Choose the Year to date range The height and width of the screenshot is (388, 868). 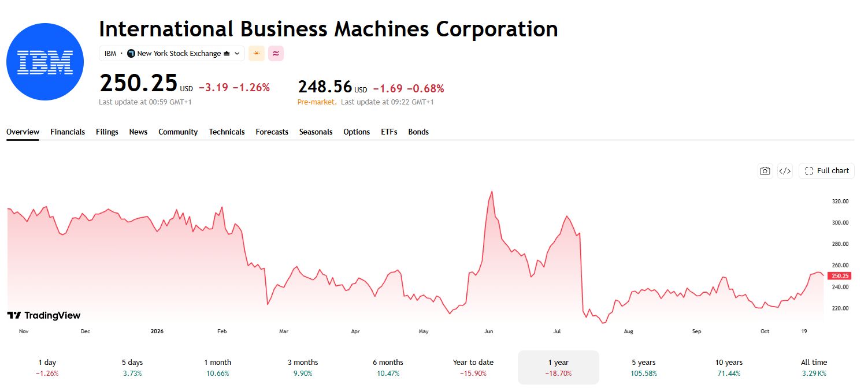click(x=473, y=367)
